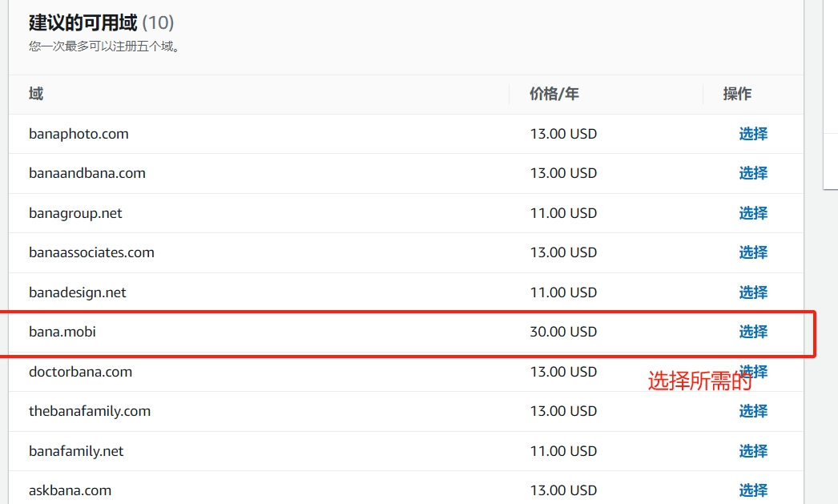Click 选择 beside banafamily.net
Screen dimensions: 838x504
click(753, 451)
